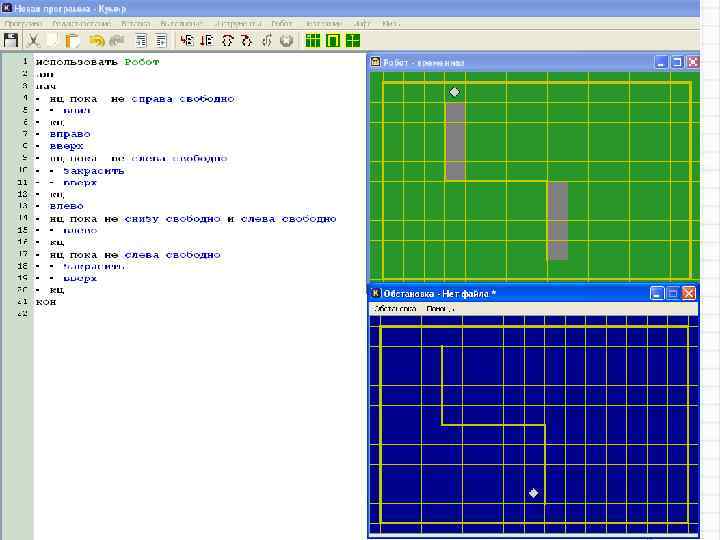The height and width of the screenshot is (540, 720).
Task: Click the step-down red arrow icon
Action: pyautogui.click(x=207, y=40)
